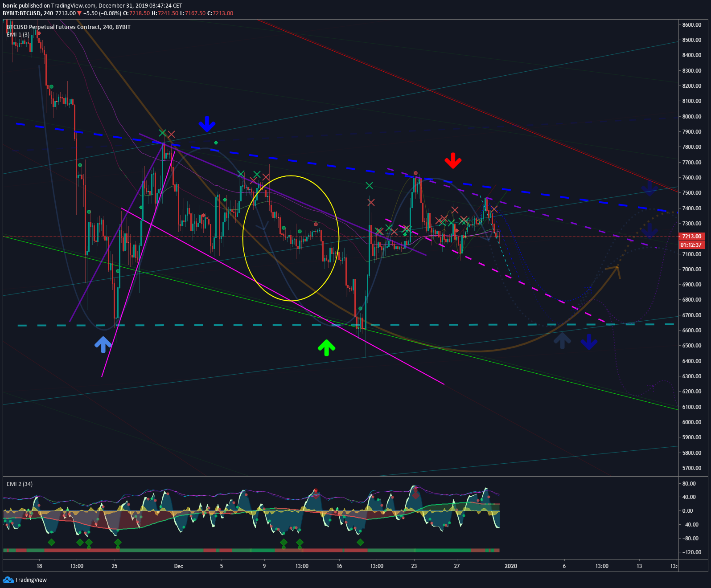Click the high value 7241.50

tap(168, 13)
